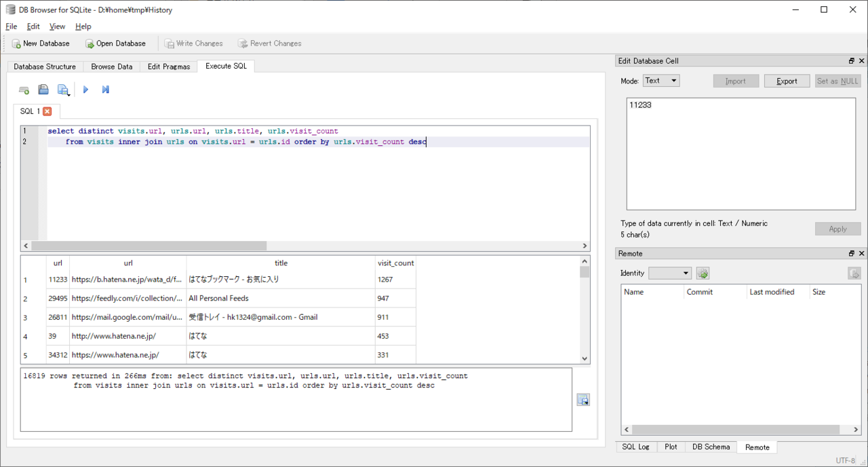This screenshot has height=467, width=868.
Task: Switch to the SQL Log tab
Action: (635, 447)
